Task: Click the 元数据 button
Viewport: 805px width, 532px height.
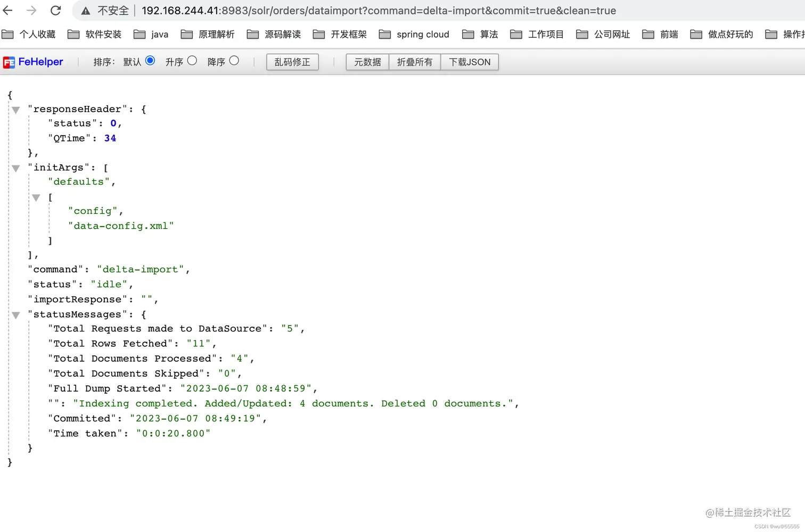Action: click(367, 62)
